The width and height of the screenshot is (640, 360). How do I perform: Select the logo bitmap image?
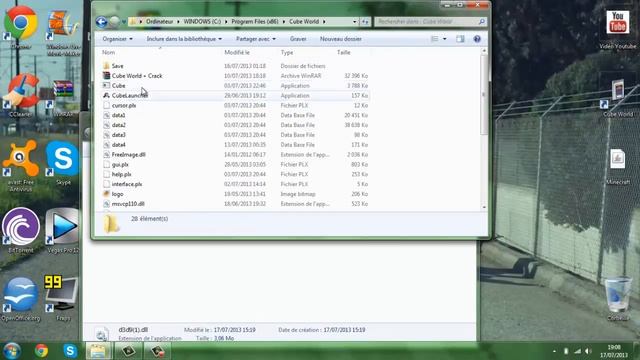[x=118, y=194]
